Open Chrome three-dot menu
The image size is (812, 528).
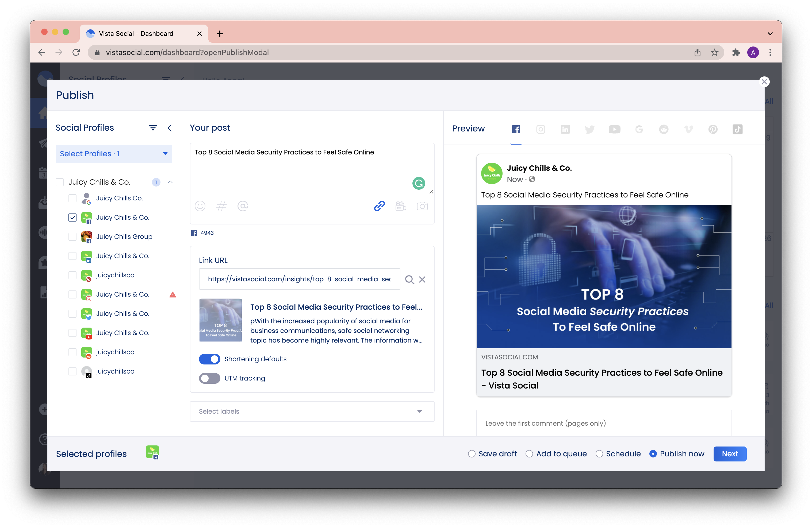(x=770, y=52)
